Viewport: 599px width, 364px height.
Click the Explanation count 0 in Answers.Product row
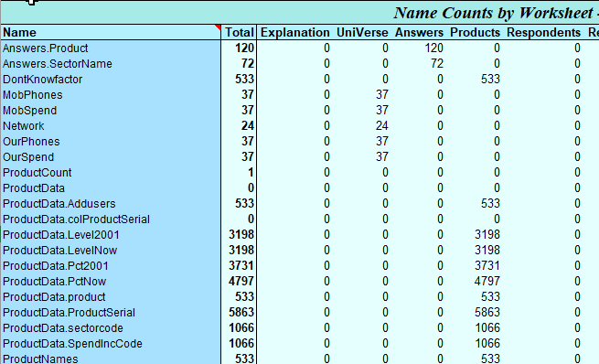click(x=326, y=48)
